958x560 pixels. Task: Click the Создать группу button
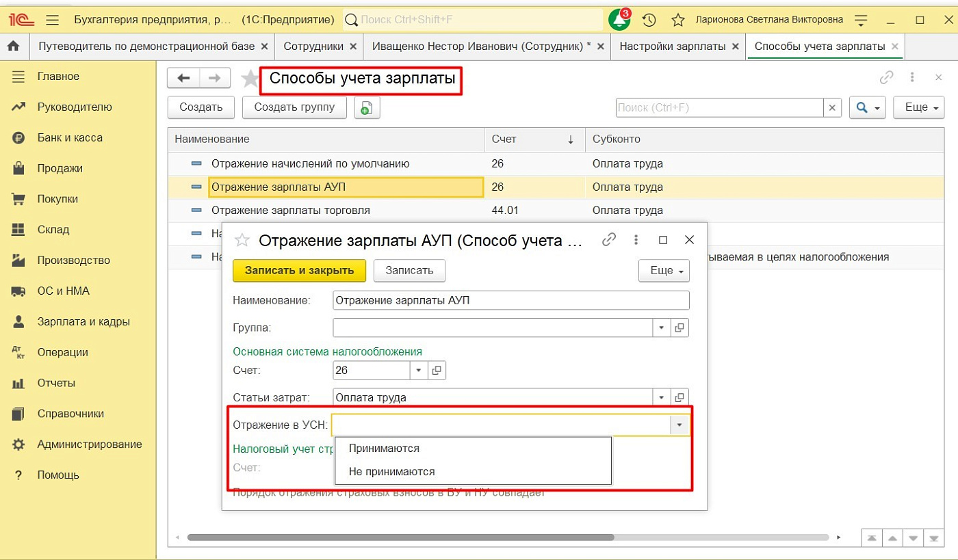pyautogui.click(x=294, y=107)
